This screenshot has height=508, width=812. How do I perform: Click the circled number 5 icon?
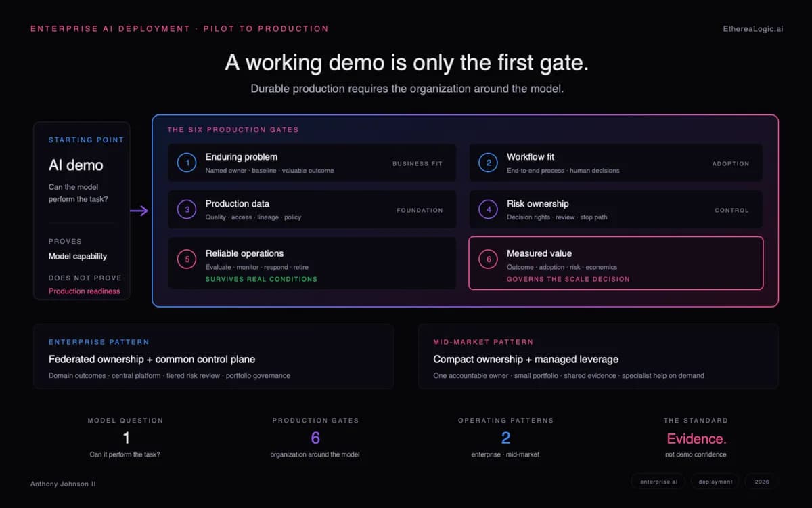[x=187, y=259]
